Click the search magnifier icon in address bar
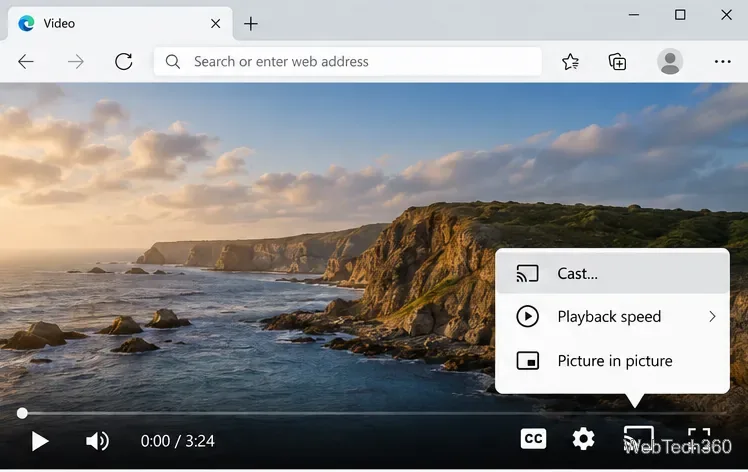Viewport: 748px width, 472px height. click(173, 62)
